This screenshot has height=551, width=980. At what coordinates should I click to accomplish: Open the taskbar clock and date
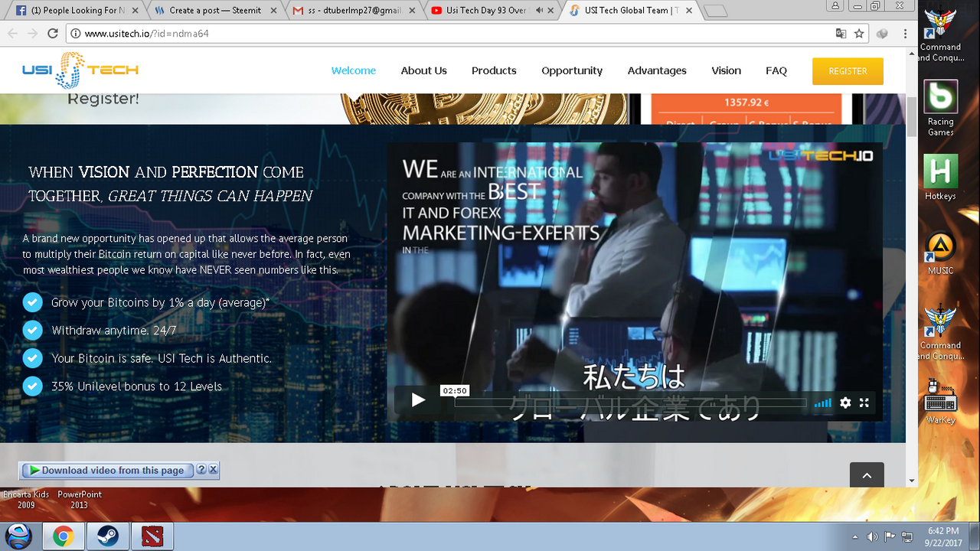(943, 536)
